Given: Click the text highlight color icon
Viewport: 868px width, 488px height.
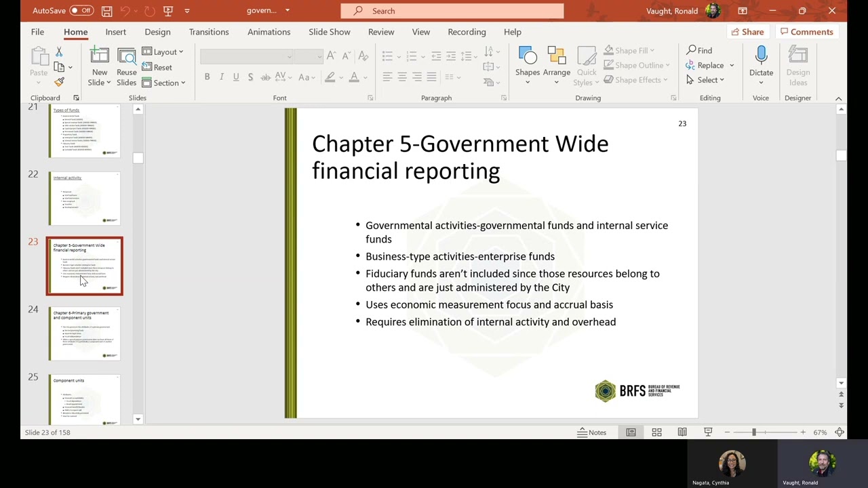Looking at the screenshot, I should coord(330,77).
